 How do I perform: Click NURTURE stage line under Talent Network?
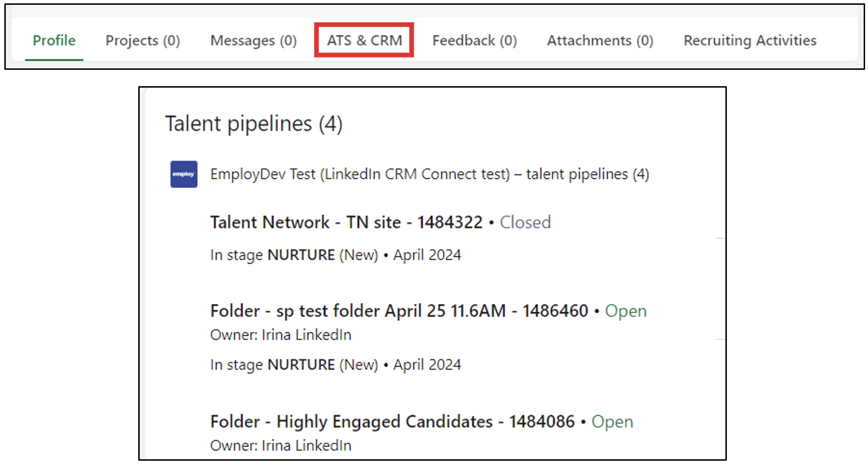336,255
